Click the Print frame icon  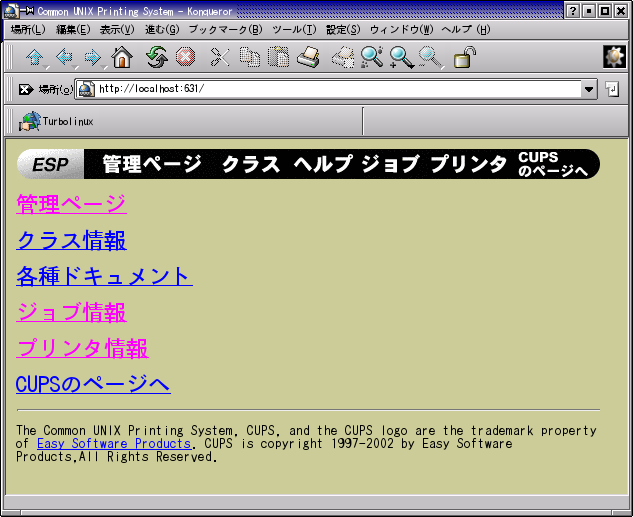[343, 57]
